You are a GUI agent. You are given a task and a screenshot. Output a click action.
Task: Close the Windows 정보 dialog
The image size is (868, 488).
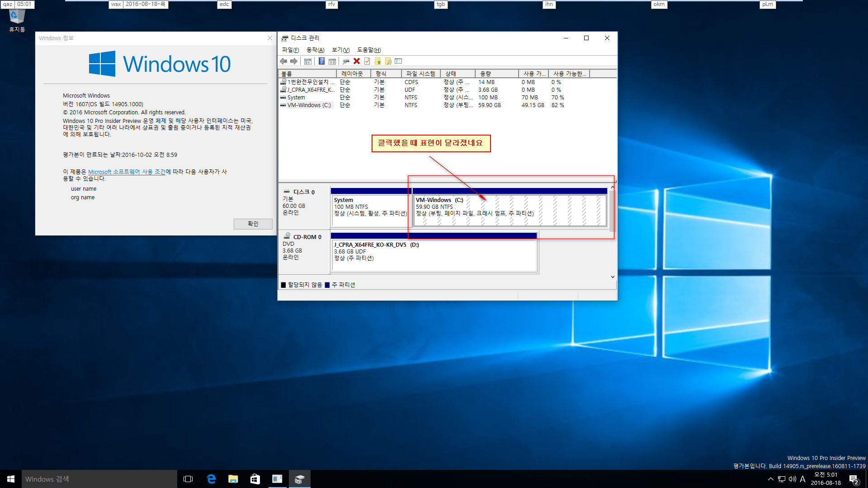click(270, 38)
